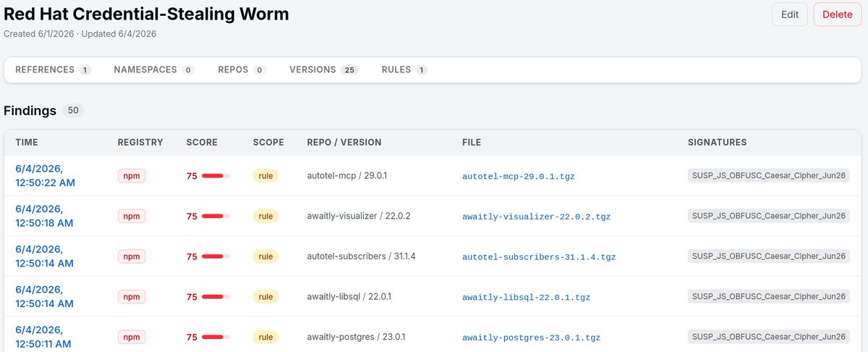Open file awaitly-libsql-22.0.1.tgz
This screenshot has width=868, height=352.
click(x=526, y=297)
